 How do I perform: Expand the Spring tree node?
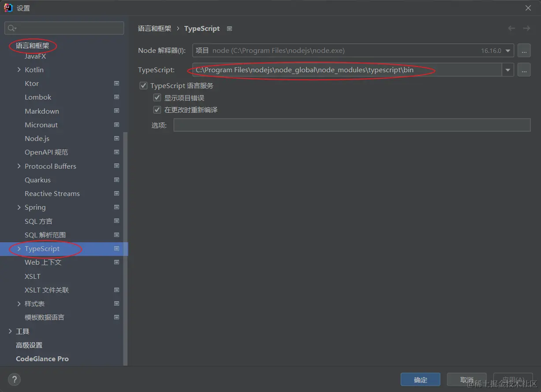(19, 207)
